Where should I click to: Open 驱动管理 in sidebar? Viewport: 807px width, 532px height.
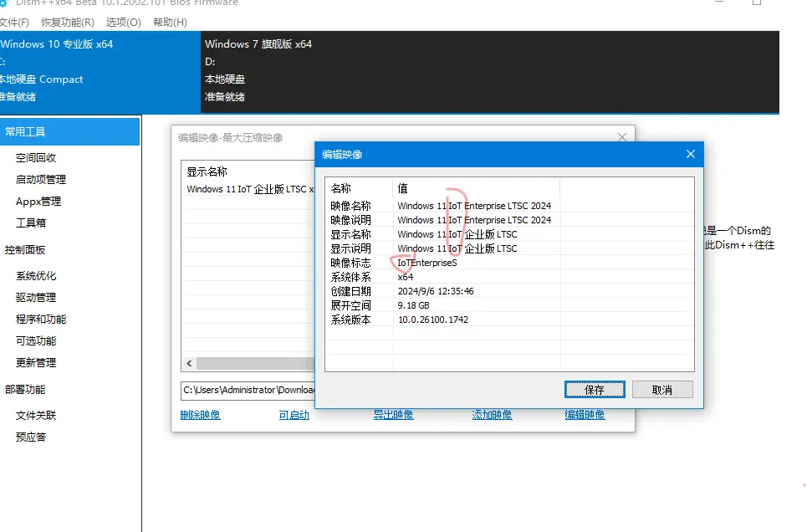pos(36,297)
